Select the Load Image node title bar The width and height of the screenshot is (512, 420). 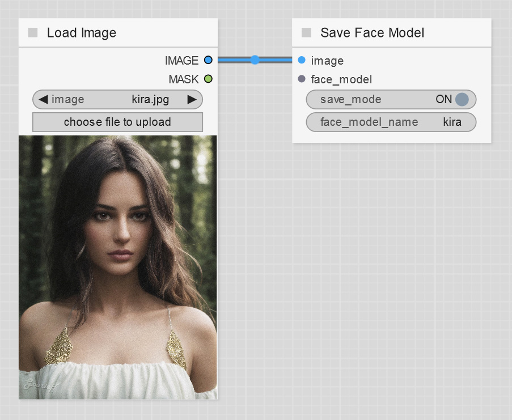click(125, 33)
